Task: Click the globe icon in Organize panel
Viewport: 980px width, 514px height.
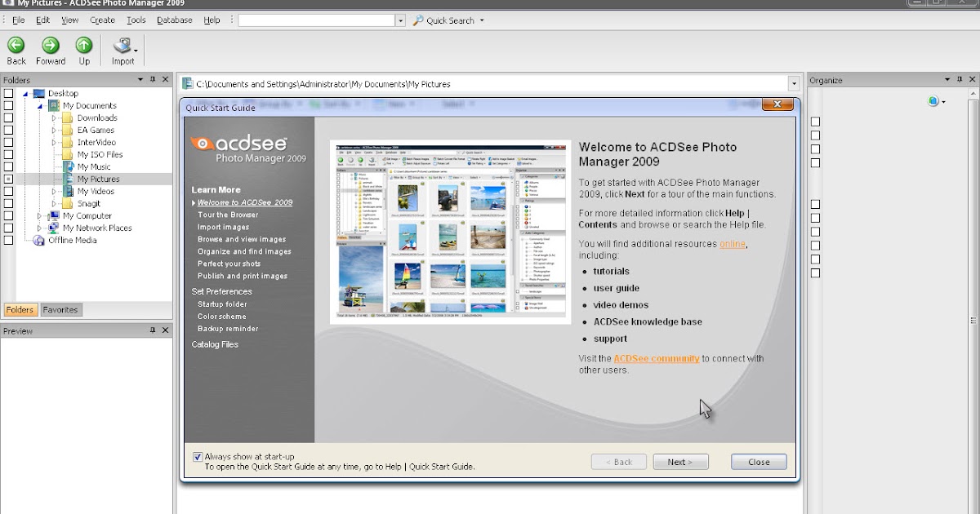Action: click(x=933, y=101)
